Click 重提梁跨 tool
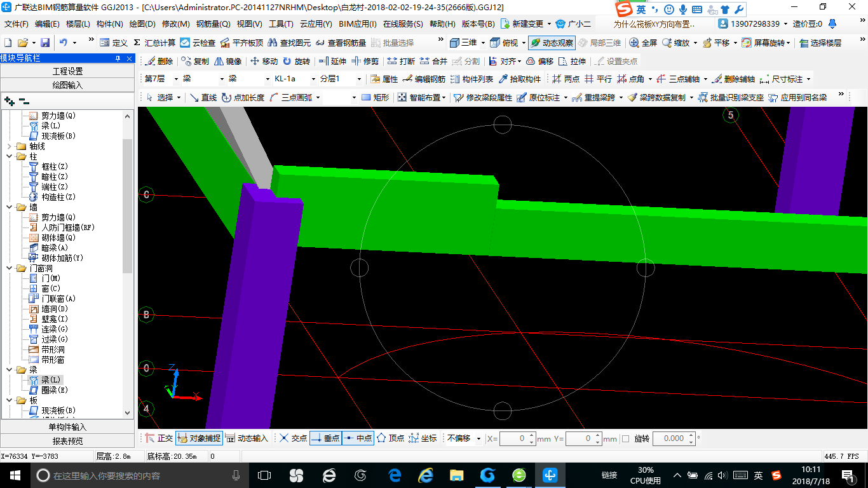Viewport: 868px width, 488px height. (x=593, y=98)
